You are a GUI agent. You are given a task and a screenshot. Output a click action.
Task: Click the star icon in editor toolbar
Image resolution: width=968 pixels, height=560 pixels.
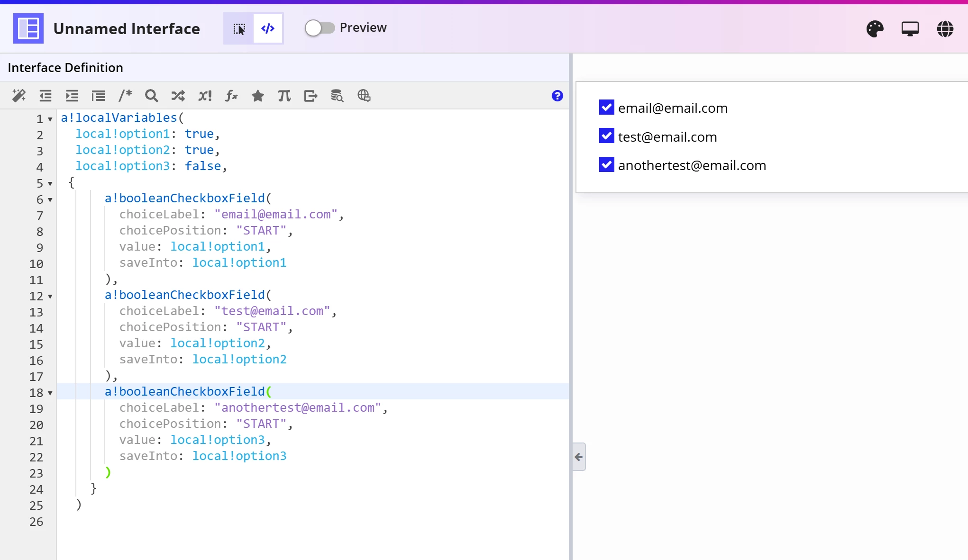[258, 96]
